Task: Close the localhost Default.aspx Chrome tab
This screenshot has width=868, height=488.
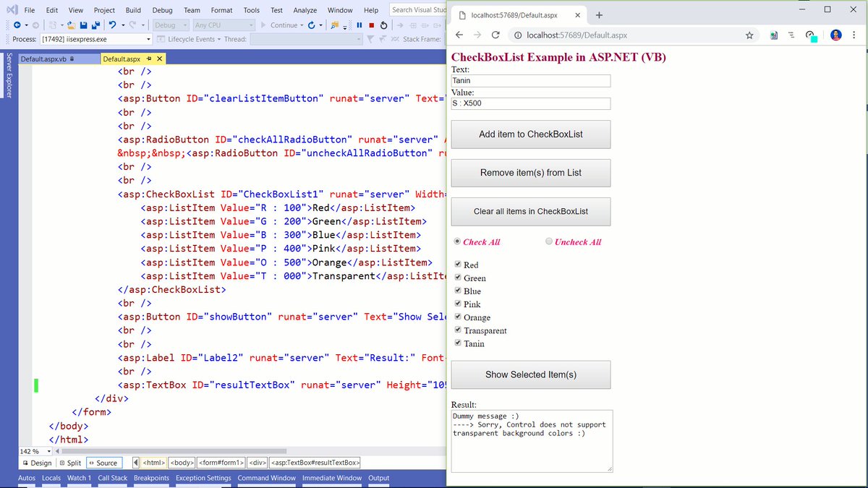Action: click(x=576, y=14)
